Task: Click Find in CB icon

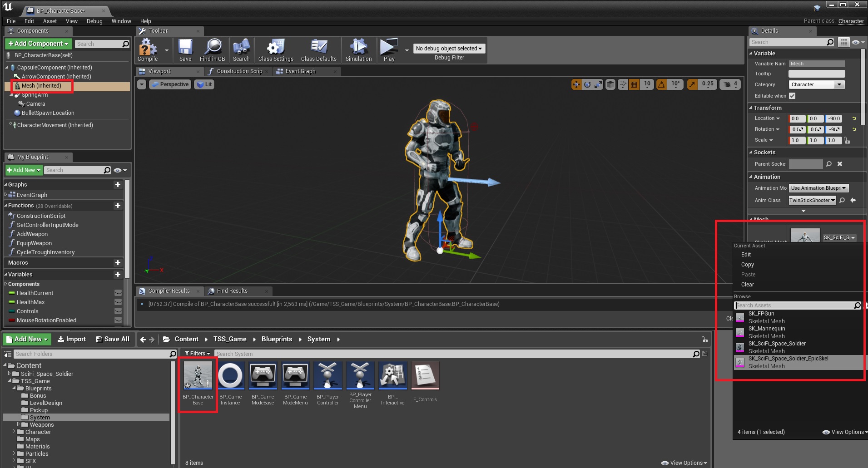Action: (212, 49)
